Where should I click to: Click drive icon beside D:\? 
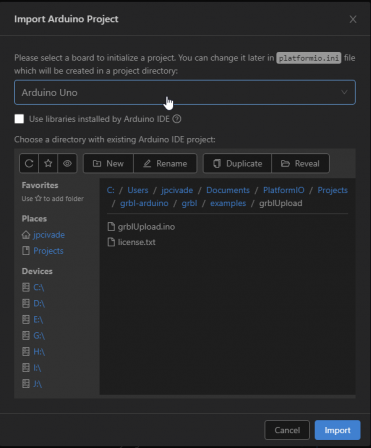(x=26, y=303)
